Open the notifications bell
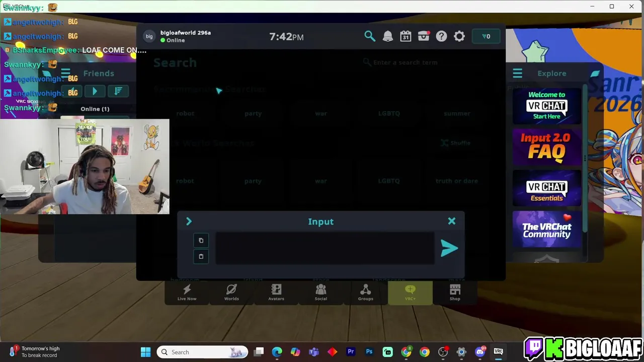 pyautogui.click(x=387, y=36)
